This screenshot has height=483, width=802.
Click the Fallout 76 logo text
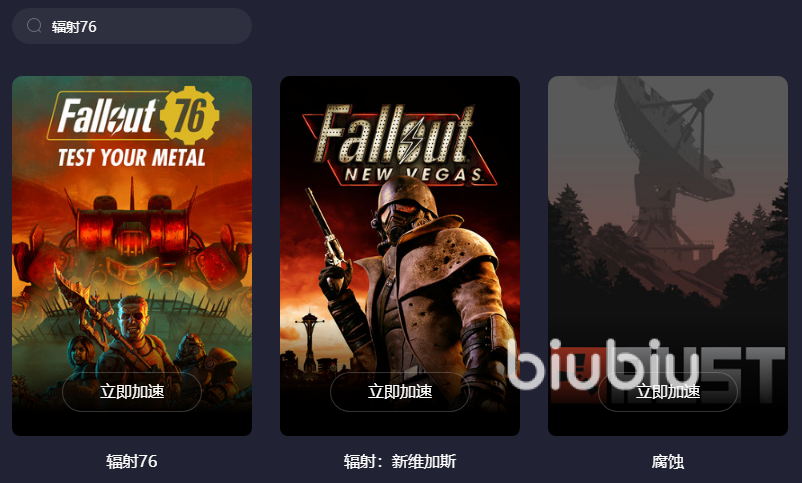pyautogui.click(x=107, y=116)
